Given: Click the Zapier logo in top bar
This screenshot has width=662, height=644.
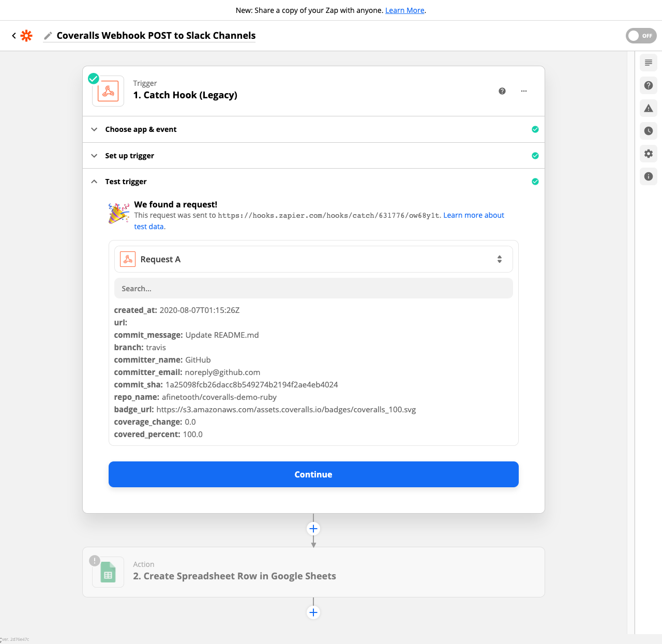Looking at the screenshot, I should 26,35.
